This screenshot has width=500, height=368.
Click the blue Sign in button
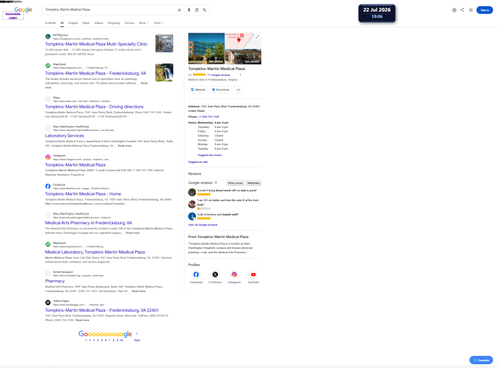(x=484, y=10)
